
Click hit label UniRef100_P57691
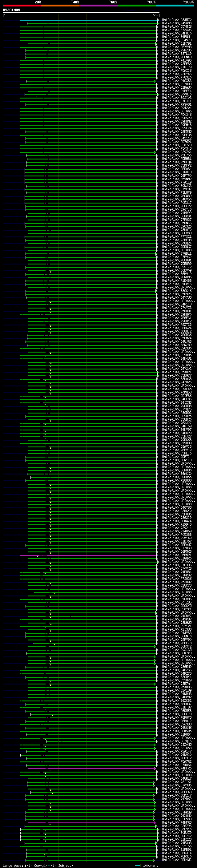[177, 142]
